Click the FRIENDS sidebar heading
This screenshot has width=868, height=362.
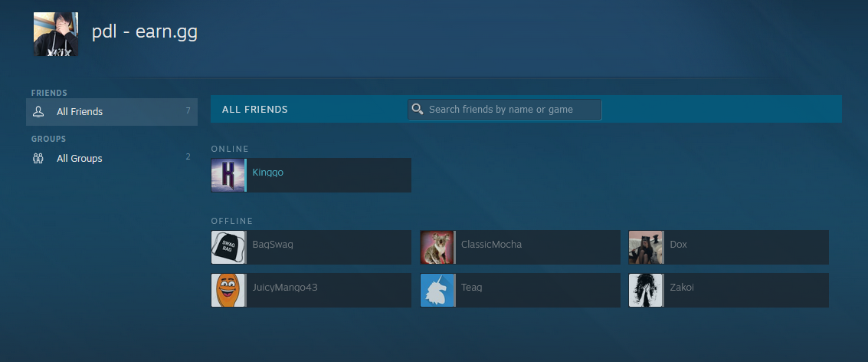pyautogui.click(x=49, y=93)
